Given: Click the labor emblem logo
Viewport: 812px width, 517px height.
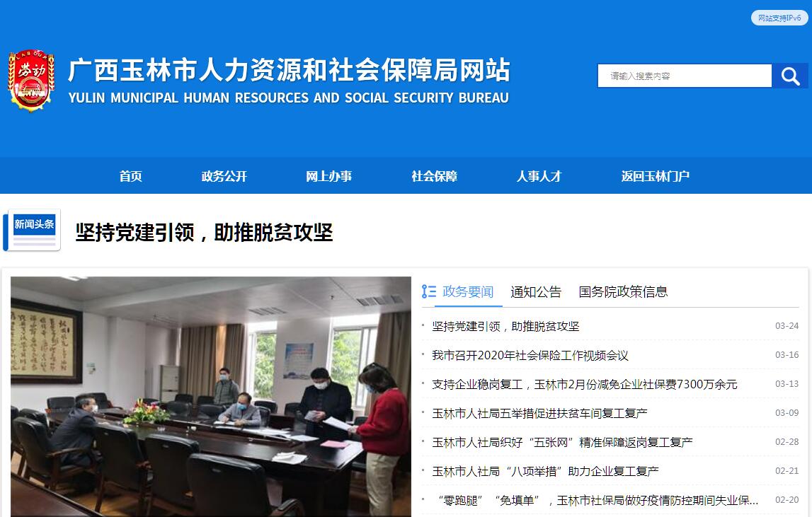Looking at the screenshot, I should [31, 80].
